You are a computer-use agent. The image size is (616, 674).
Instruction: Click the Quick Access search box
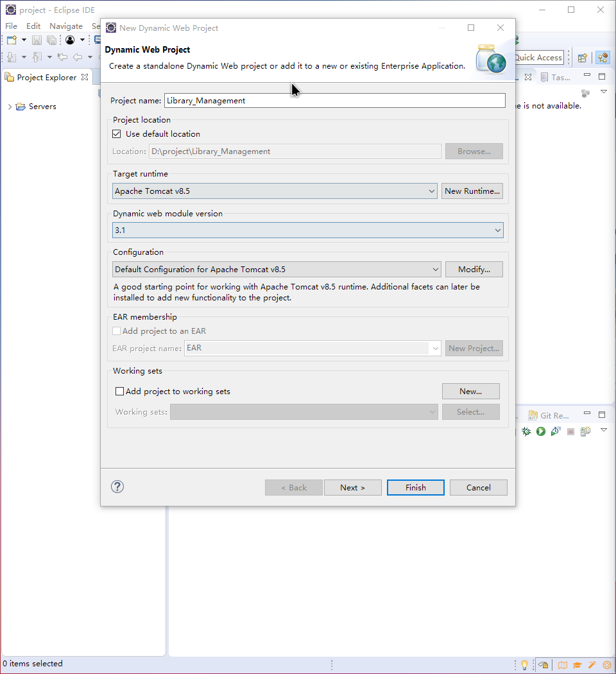[538, 58]
